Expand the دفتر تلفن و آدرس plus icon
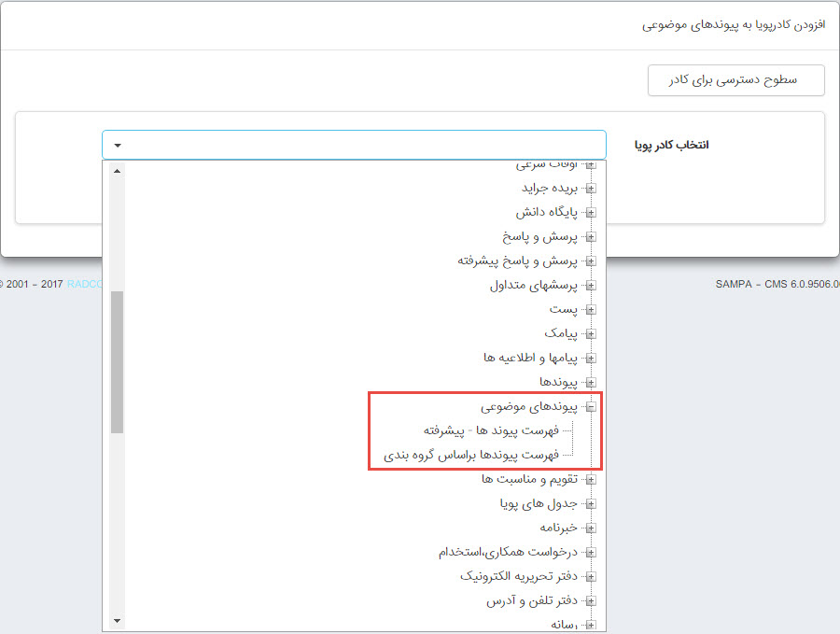The image size is (840, 634). pyautogui.click(x=590, y=601)
